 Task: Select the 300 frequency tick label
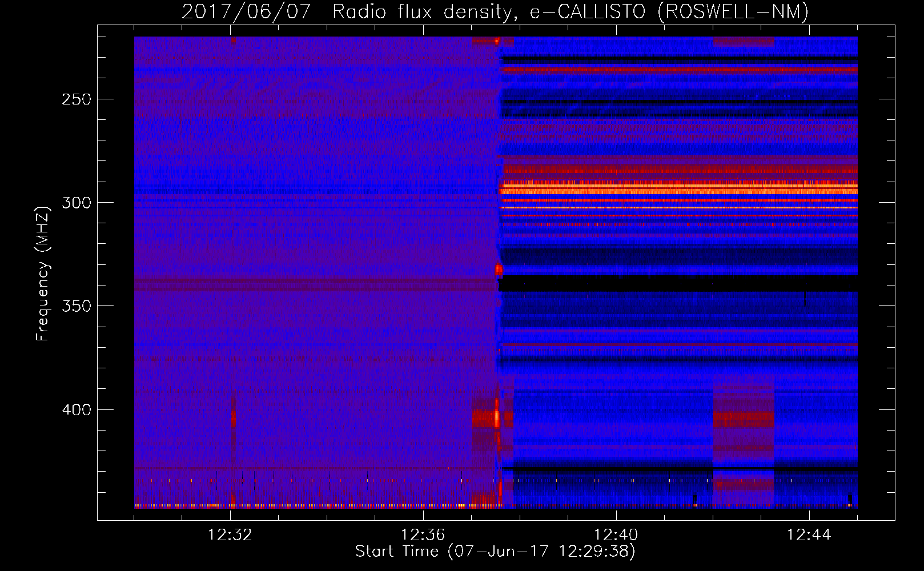coord(77,203)
